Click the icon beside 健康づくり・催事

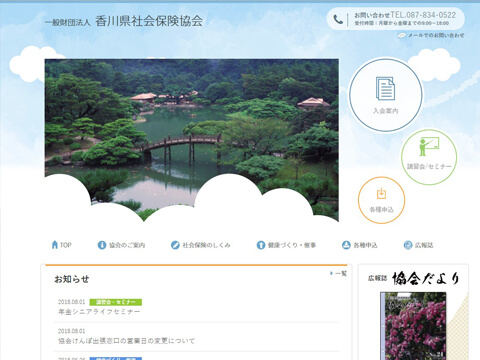[261, 245]
